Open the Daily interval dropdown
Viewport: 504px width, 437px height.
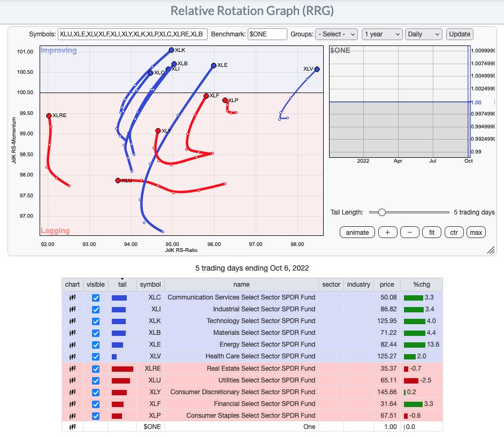[x=423, y=34]
